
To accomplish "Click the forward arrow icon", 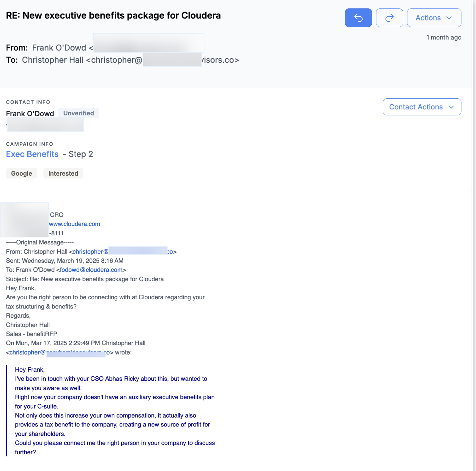I will click(x=389, y=18).
